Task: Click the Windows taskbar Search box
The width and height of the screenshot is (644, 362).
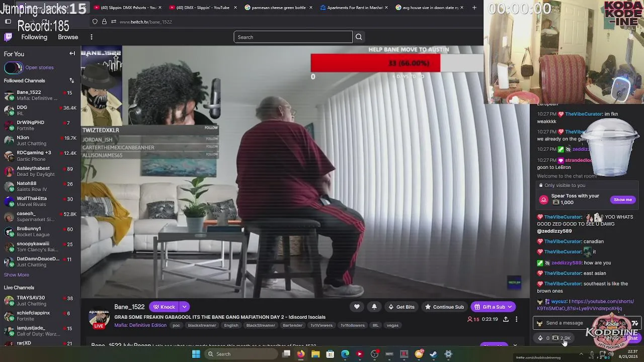Action: pyautogui.click(x=242, y=354)
